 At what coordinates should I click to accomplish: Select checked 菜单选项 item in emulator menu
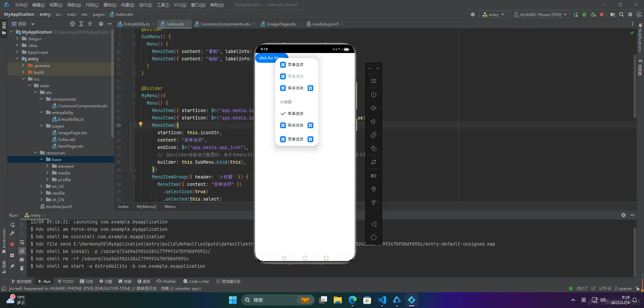coord(296,114)
